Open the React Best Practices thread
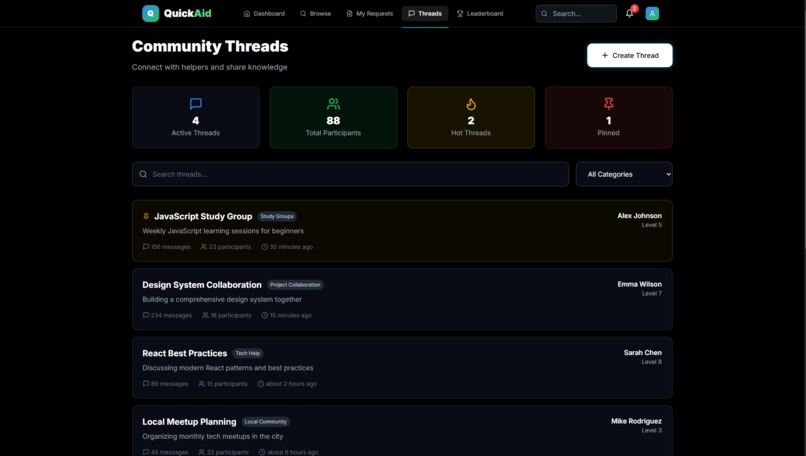The width and height of the screenshot is (806, 456). 402,368
